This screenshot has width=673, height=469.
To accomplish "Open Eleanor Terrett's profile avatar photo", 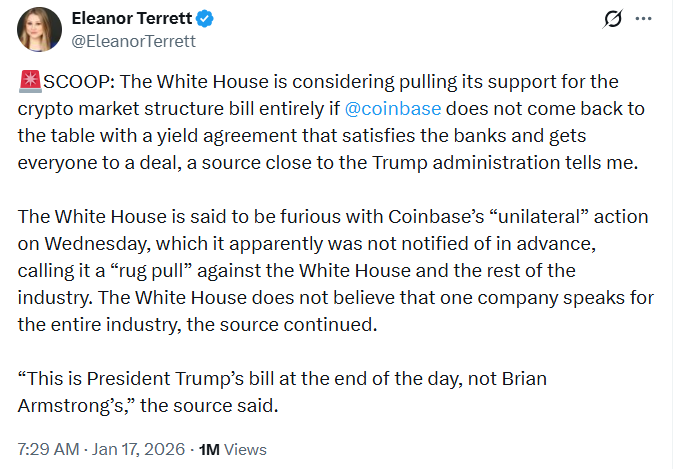I will click(x=40, y=29).
